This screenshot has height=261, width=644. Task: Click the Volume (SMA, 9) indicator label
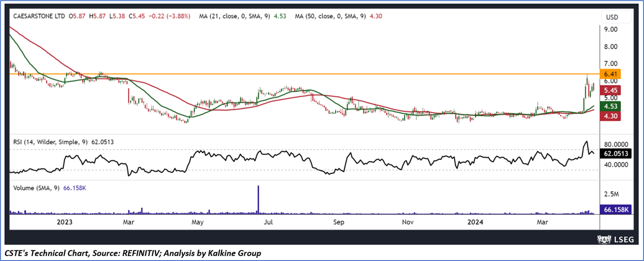pos(37,188)
